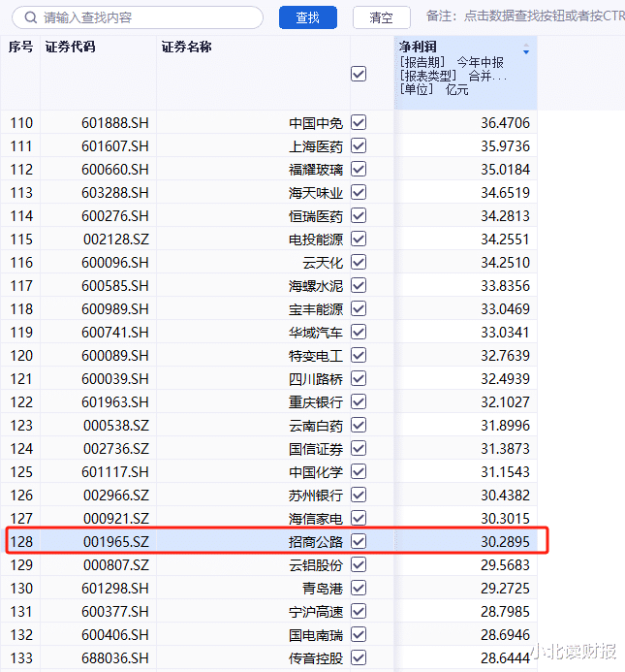The width and height of the screenshot is (625, 672).
Task: Uncheck the checkbox for 四川路桥
Action: [359, 378]
